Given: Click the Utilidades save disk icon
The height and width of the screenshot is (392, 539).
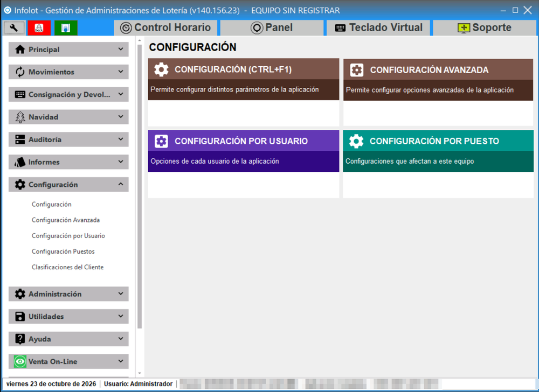Looking at the screenshot, I should point(20,317).
